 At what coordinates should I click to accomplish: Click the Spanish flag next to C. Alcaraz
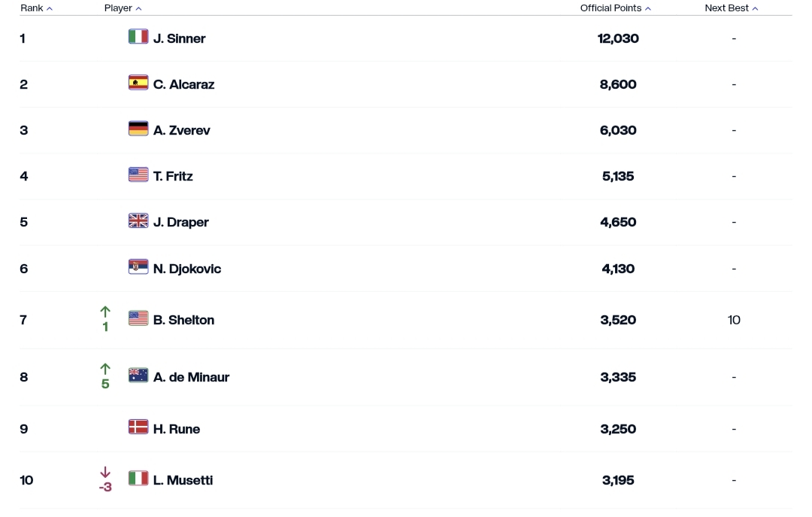(138, 83)
